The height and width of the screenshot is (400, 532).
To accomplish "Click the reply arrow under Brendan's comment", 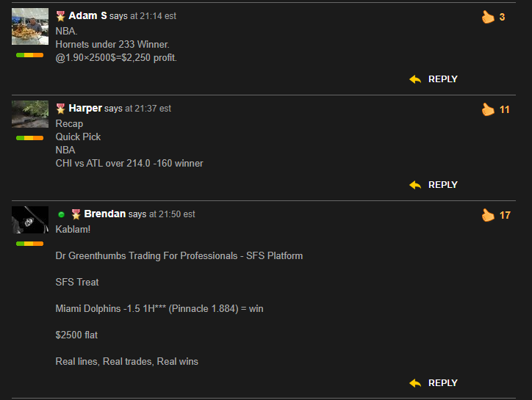I will click(x=415, y=383).
